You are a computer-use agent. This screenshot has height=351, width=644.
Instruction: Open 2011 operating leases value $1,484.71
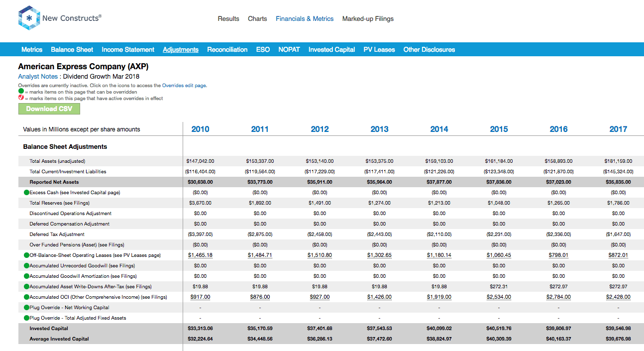[260, 255]
